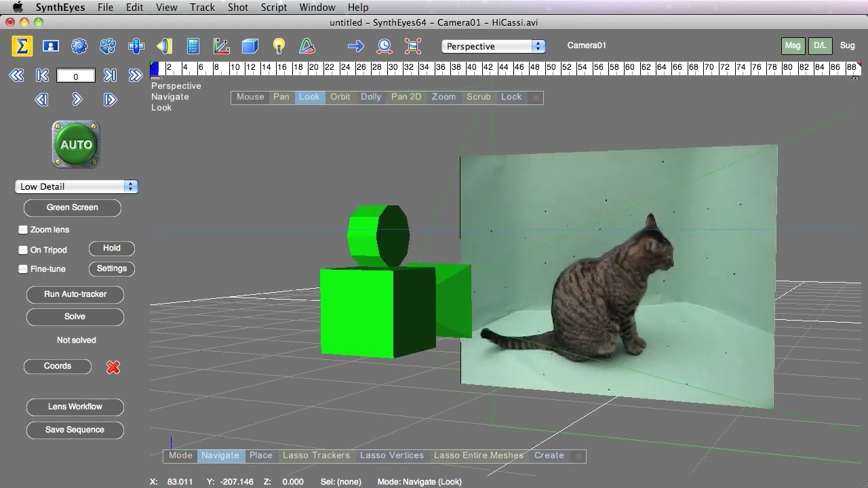Open the Lighting bulb room icon

pos(279,46)
